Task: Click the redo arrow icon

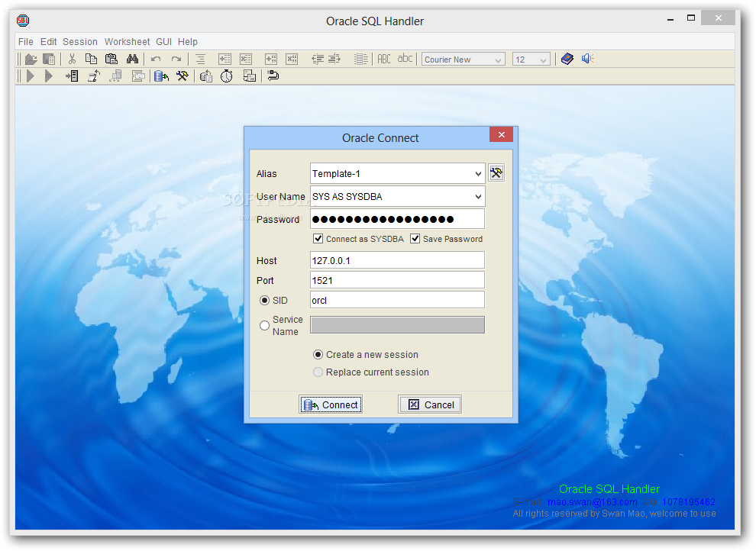Action: pyautogui.click(x=176, y=60)
